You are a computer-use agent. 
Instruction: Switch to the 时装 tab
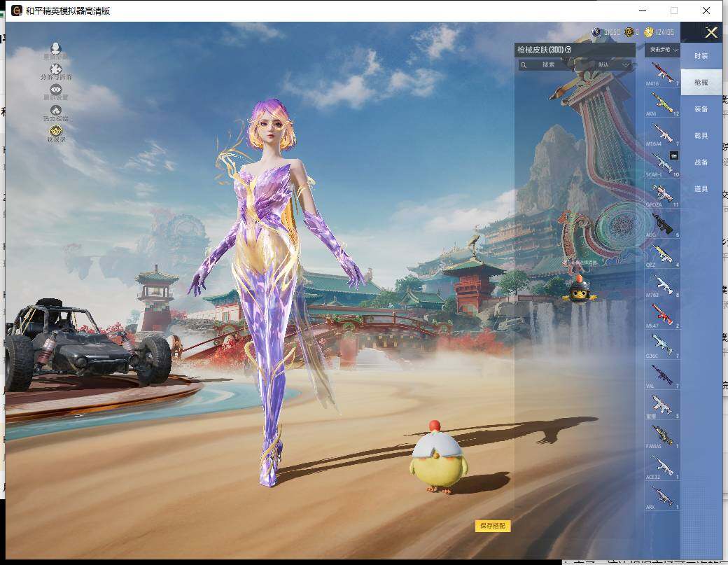pyautogui.click(x=701, y=56)
